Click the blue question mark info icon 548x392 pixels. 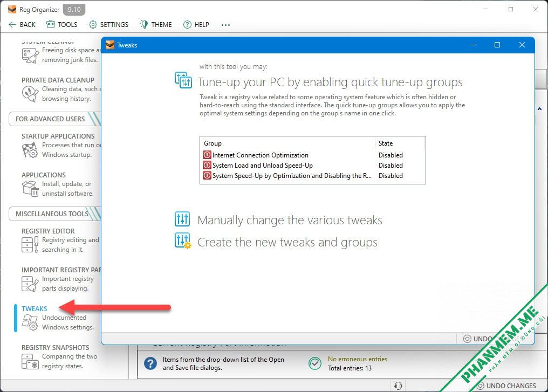pyautogui.click(x=150, y=363)
